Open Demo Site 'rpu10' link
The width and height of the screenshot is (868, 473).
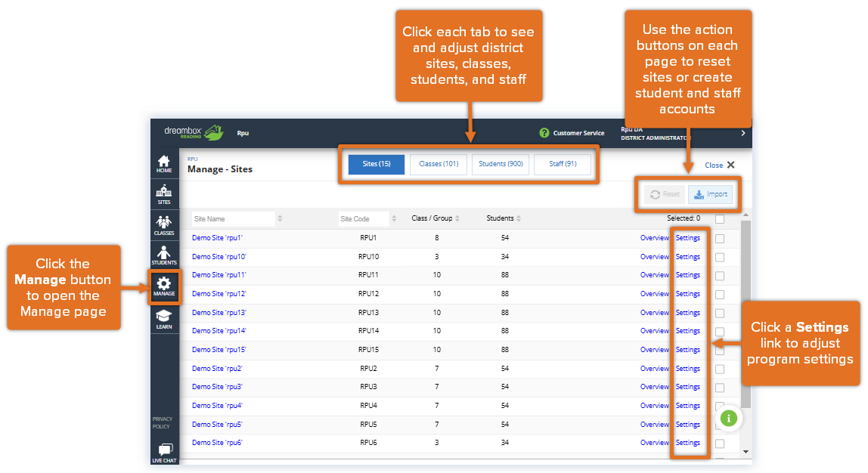point(219,257)
